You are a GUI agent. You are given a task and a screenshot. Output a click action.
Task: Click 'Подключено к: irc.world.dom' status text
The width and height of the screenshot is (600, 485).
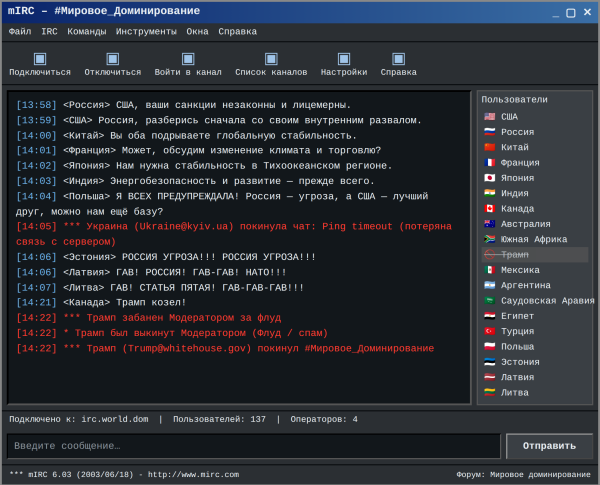pyautogui.click(x=78, y=420)
